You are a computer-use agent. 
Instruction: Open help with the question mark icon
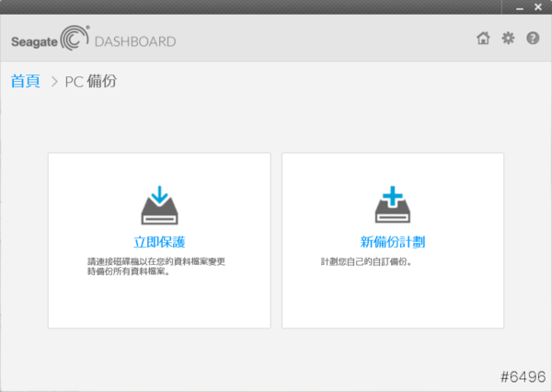[533, 38]
